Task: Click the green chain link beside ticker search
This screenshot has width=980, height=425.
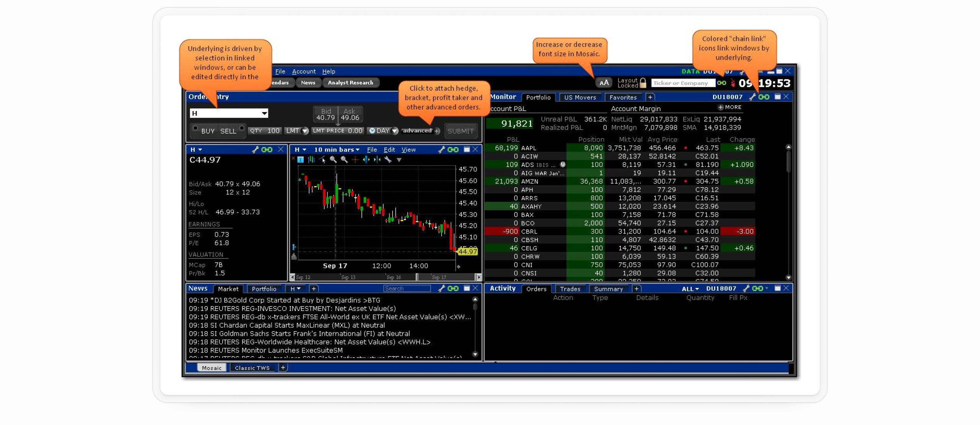Action: coord(721,83)
